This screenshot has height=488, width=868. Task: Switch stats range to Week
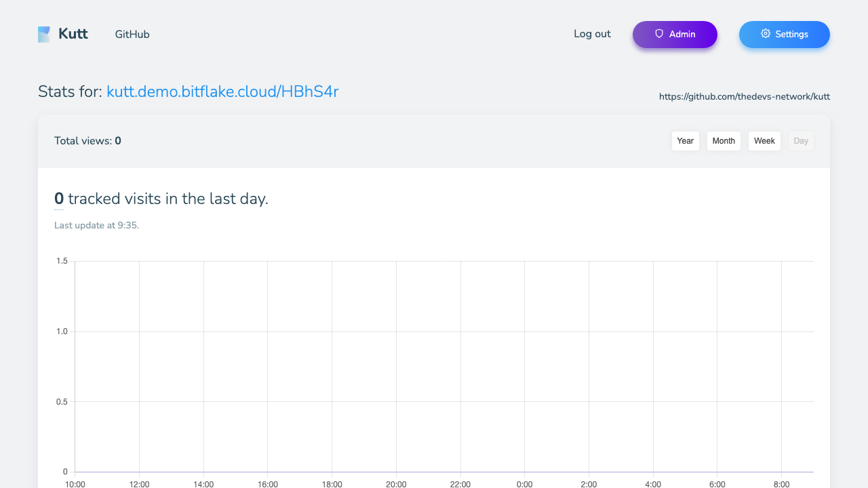point(764,141)
